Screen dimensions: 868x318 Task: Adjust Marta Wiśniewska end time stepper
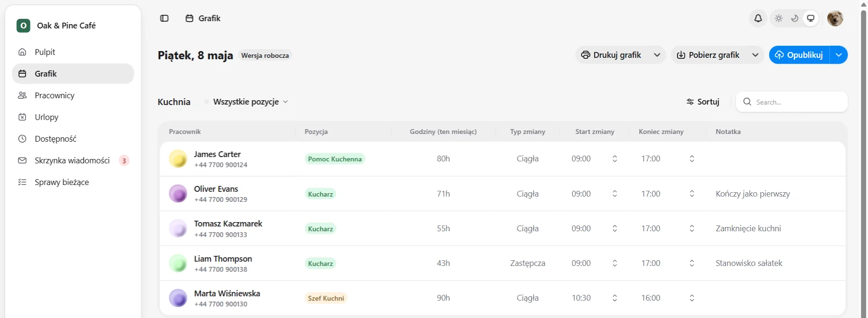[692, 298]
